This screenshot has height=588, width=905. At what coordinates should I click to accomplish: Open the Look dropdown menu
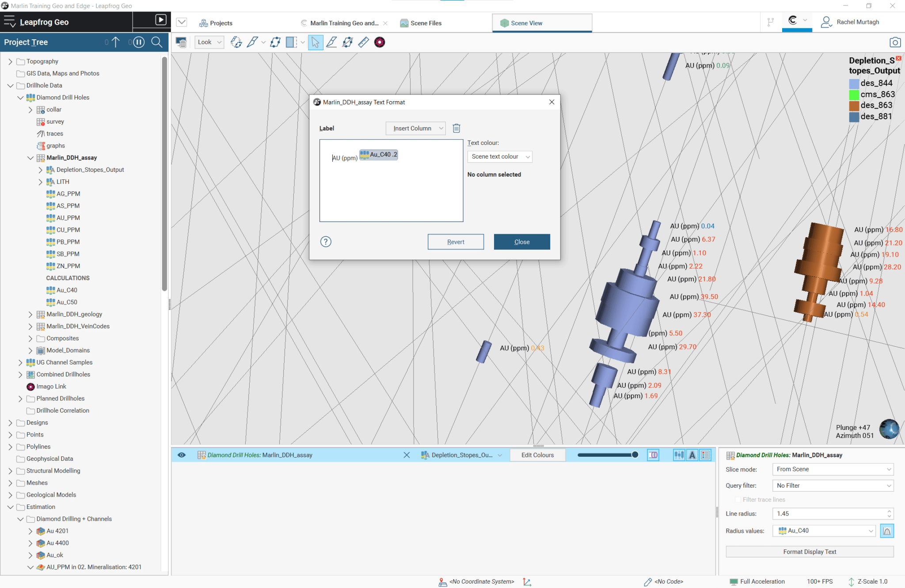tap(209, 42)
